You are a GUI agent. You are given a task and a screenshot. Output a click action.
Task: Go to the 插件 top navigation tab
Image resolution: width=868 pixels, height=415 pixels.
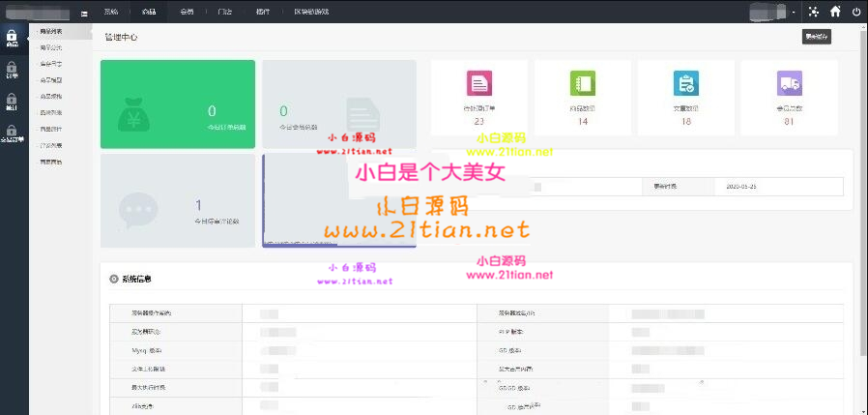263,12
